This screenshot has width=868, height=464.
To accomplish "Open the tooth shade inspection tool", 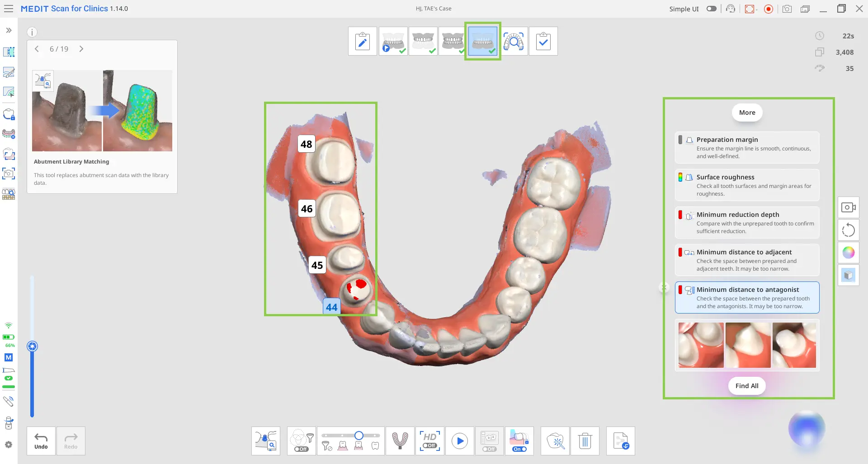I will (x=9, y=194).
